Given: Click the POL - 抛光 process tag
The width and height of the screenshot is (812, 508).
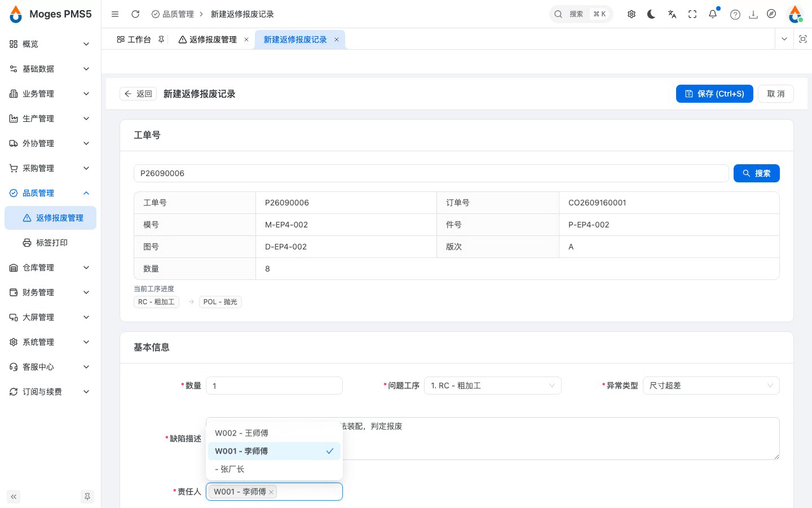Looking at the screenshot, I should pos(220,302).
